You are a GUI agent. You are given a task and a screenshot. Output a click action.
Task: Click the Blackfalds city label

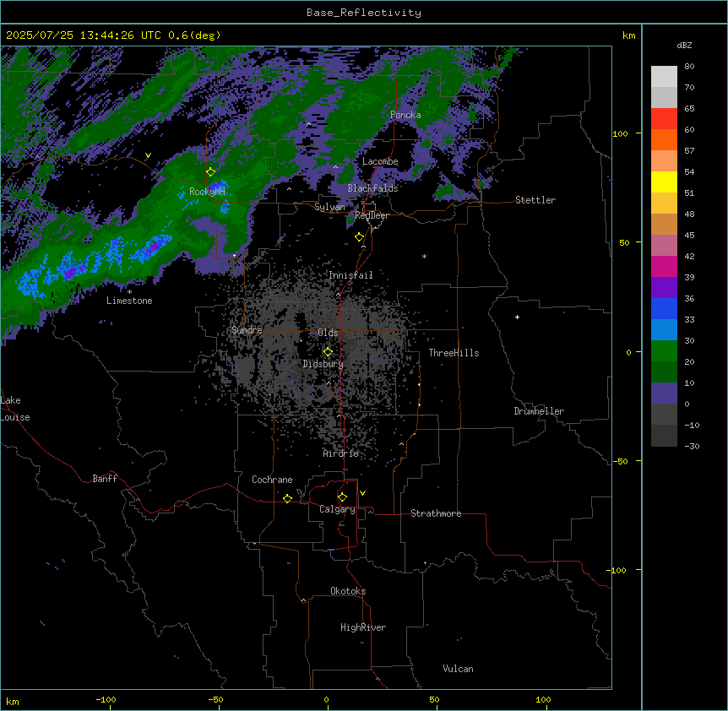point(372,188)
